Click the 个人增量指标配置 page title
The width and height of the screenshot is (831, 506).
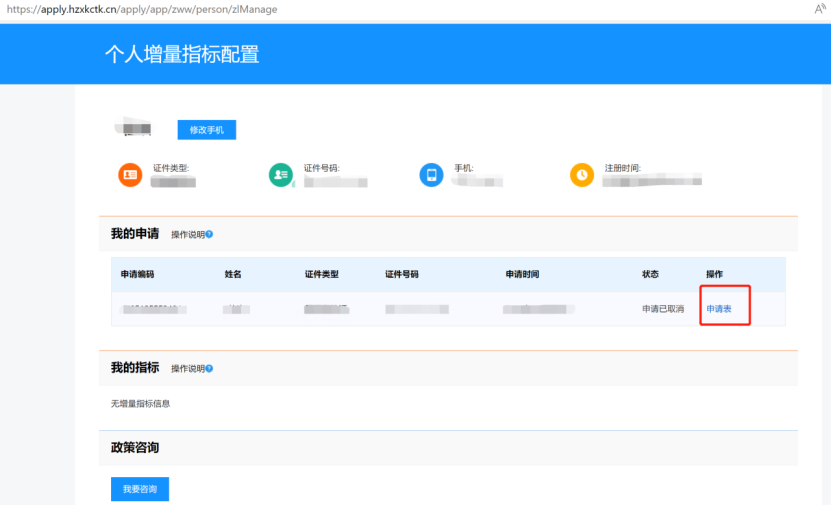pyautogui.click(x=182, y=54)
